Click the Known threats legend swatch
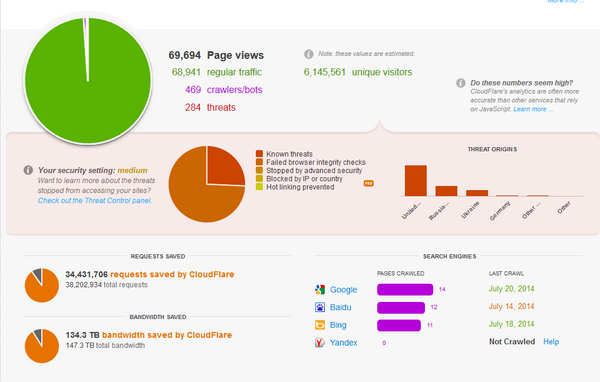Viewport: 600px width, 382px height. (x=259, y=154)
